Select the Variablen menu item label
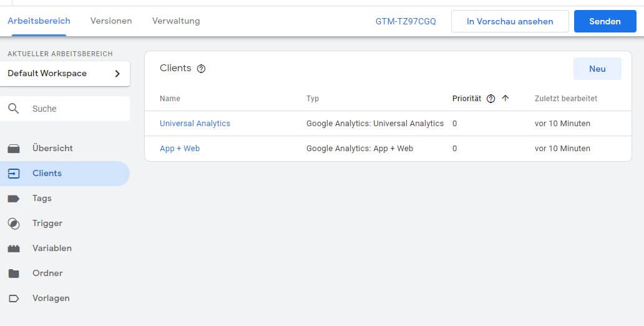Image resolution: width=644 pixels, height=326 pixels. point(52,249)
